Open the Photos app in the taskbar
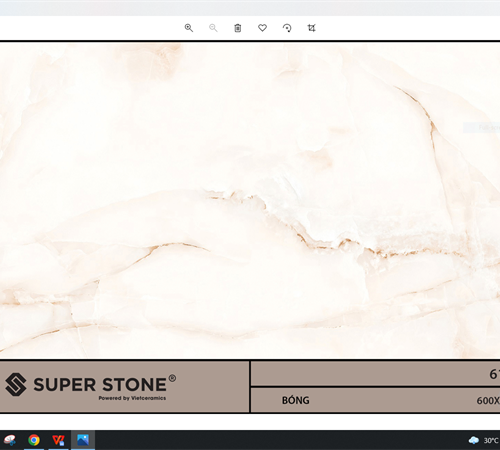The height and width of the screenshot is (450, 500). coord(83,440)
